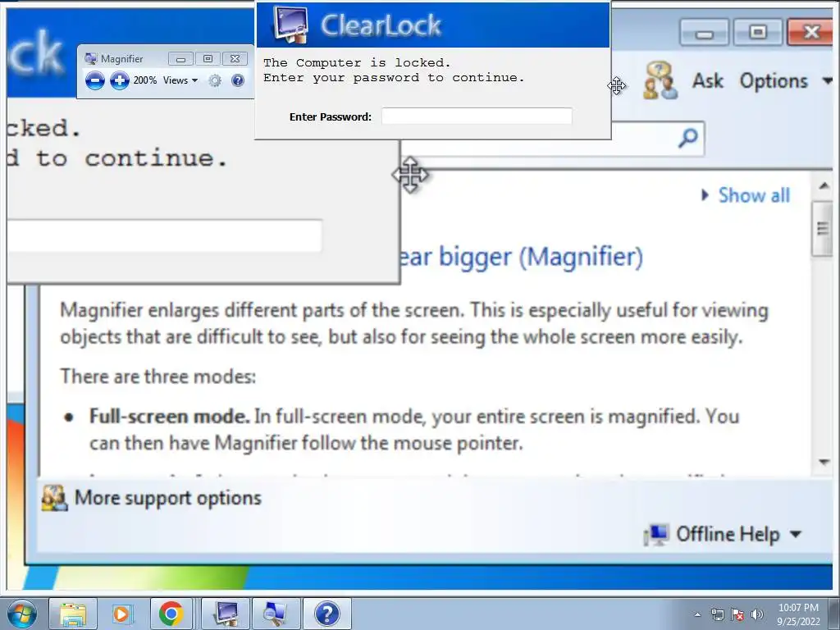Open Action Center flag icon
Image resolution: width=840 pixels, height=630 pixels.
[737, 614]
